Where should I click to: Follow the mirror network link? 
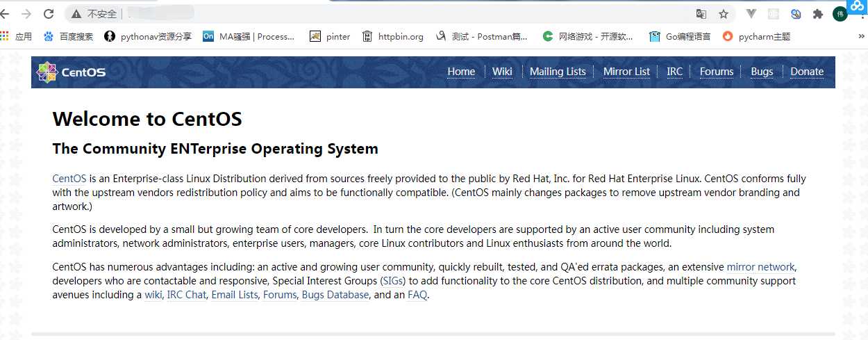(x=760, y=267)
